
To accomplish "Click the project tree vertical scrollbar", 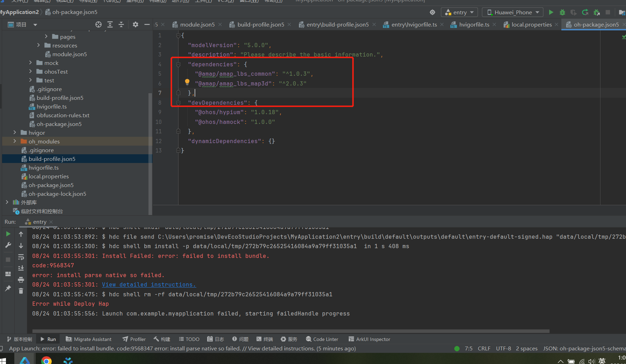I will pyautogui.click(x=150, y=154).
